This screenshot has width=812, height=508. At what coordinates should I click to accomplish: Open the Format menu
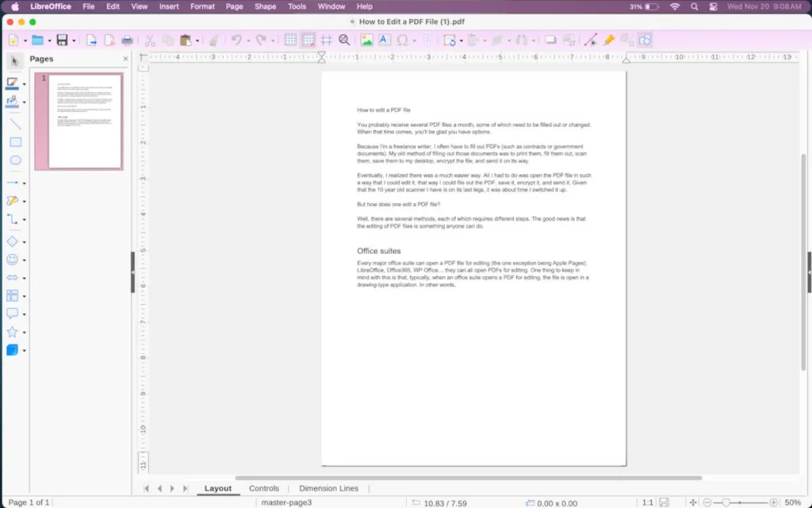(202, 6)
